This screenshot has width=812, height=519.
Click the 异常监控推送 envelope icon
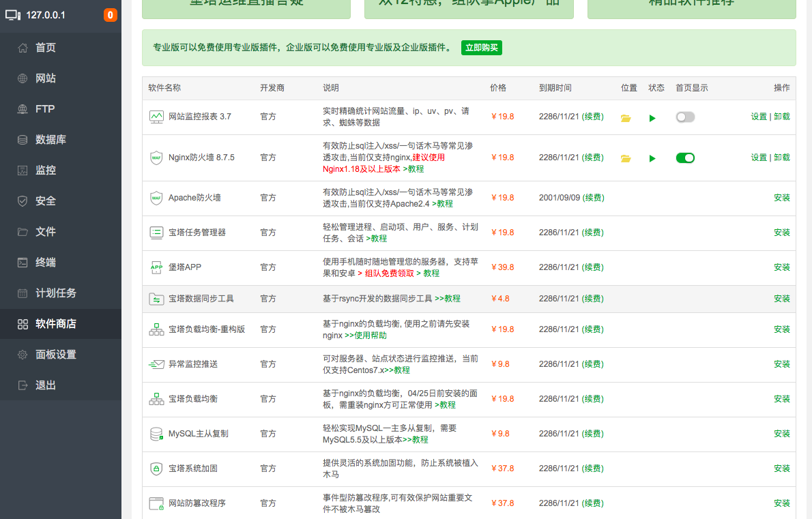tap(156, 364)
